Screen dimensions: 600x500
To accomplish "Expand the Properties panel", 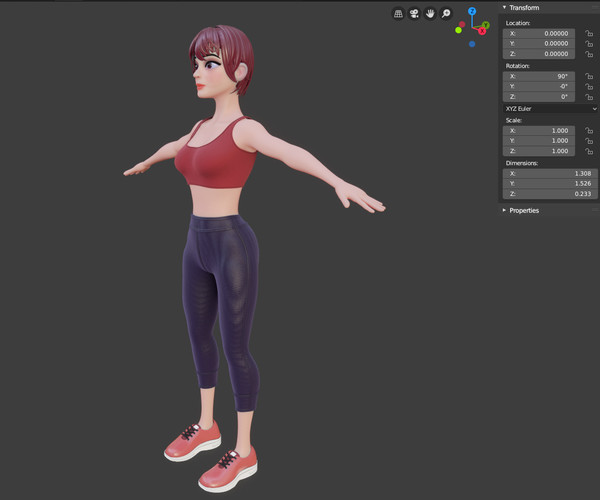I will pos(504,210).
